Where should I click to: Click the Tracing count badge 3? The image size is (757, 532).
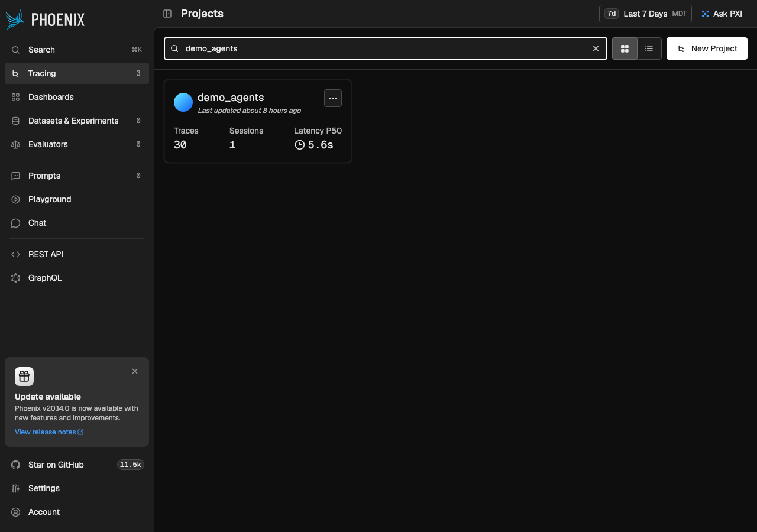tap(138, 73)
